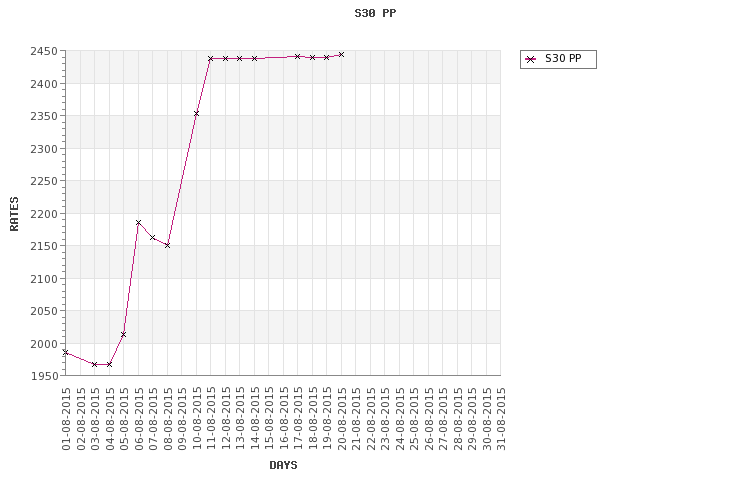Select the data point for 01-08-2015

pyautogui.click(x=65, y=352)
